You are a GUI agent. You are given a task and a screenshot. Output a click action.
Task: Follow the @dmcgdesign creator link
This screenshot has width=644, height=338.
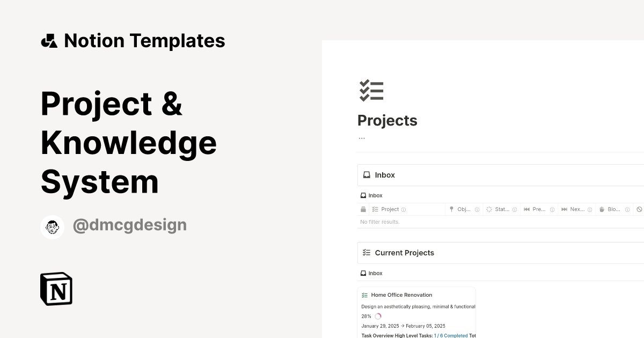click(x=129, y=225)
